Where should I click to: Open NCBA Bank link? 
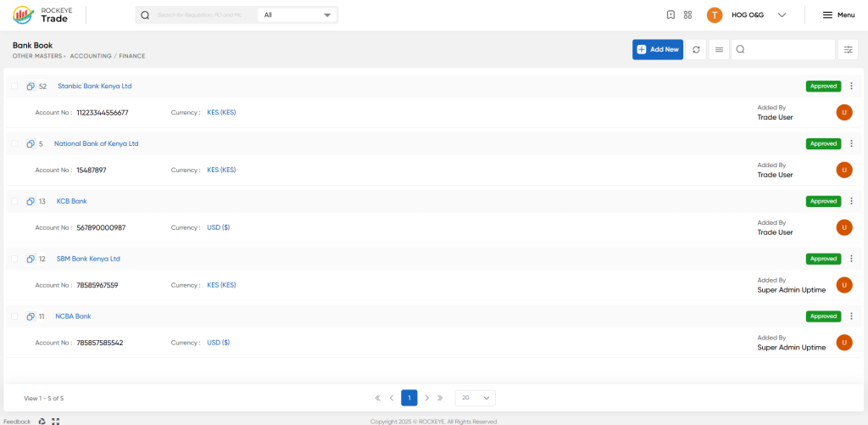pos(73,316)
